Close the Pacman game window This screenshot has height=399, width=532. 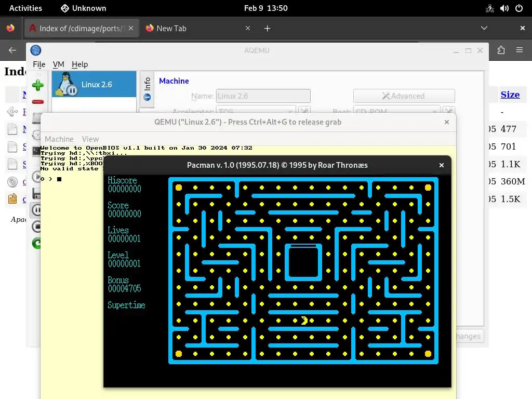442,165
